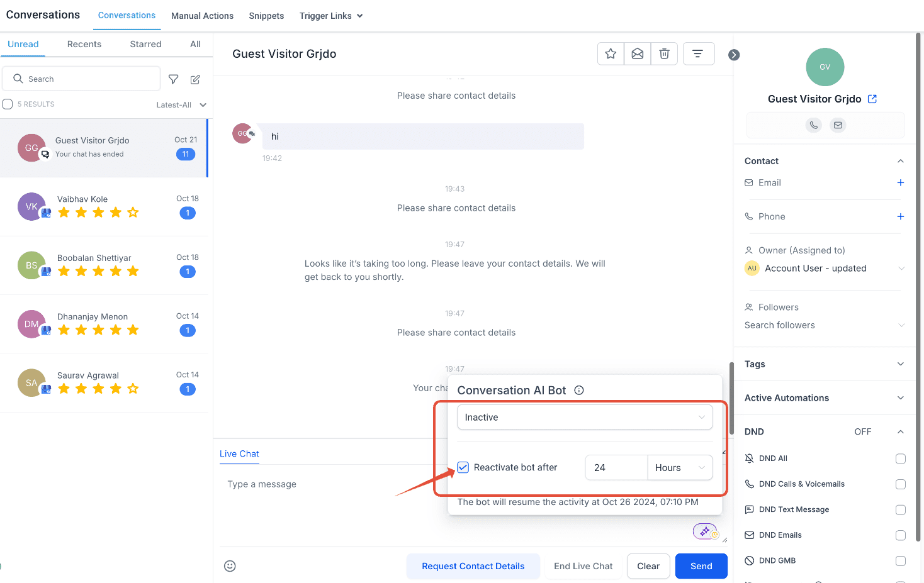Open the Inactive bot status dropdown
924x583 pixels.
585,418
